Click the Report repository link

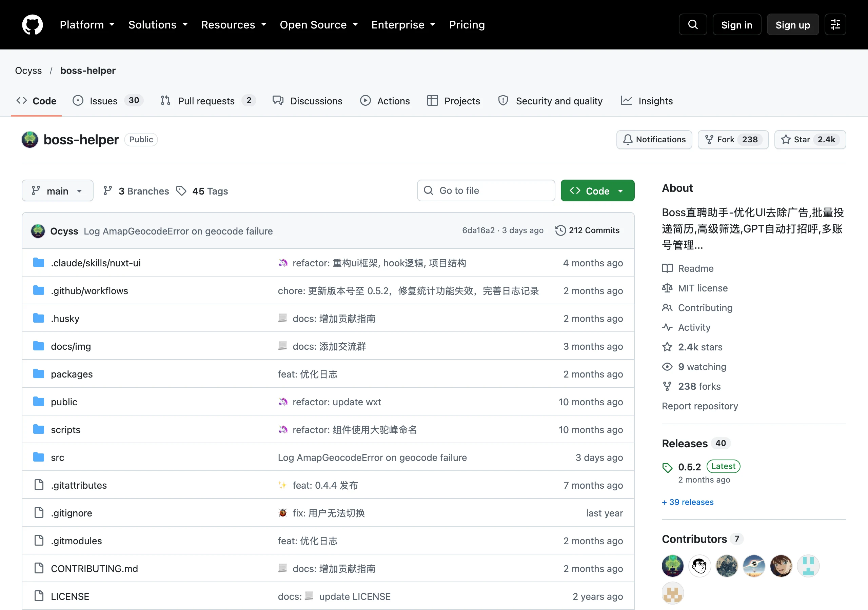coord(700,406)
